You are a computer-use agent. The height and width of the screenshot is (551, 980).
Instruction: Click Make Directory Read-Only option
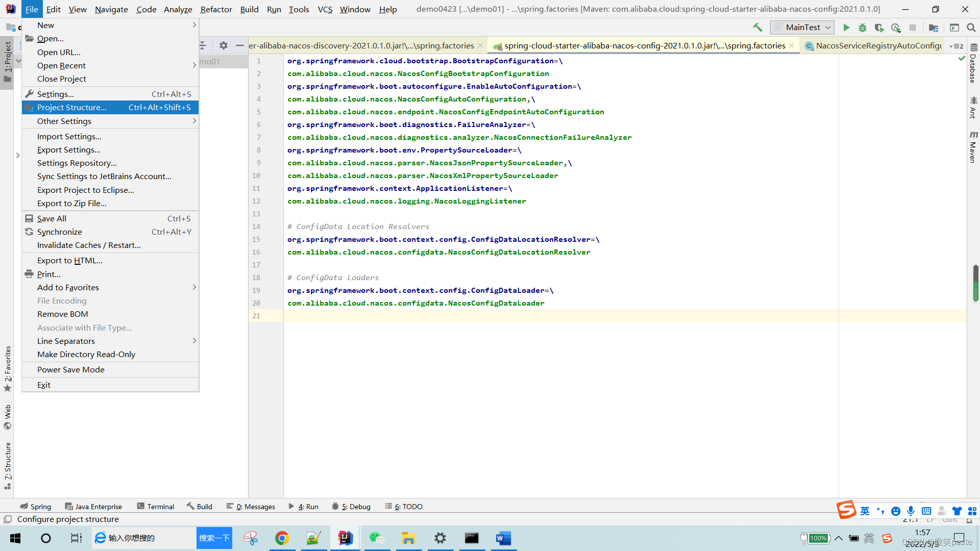tap(86, 355)
